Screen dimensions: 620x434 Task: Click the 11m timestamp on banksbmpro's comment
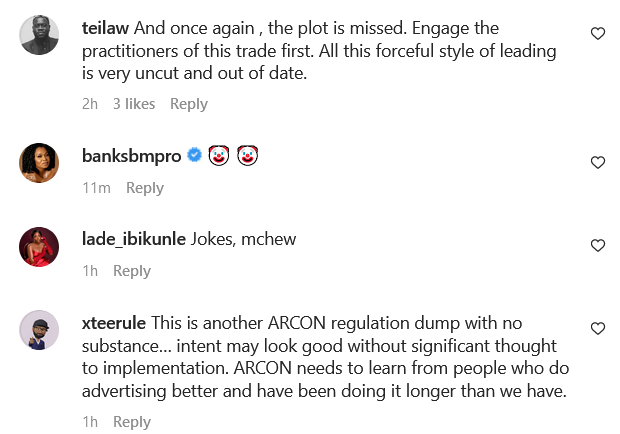click(96, 188)
